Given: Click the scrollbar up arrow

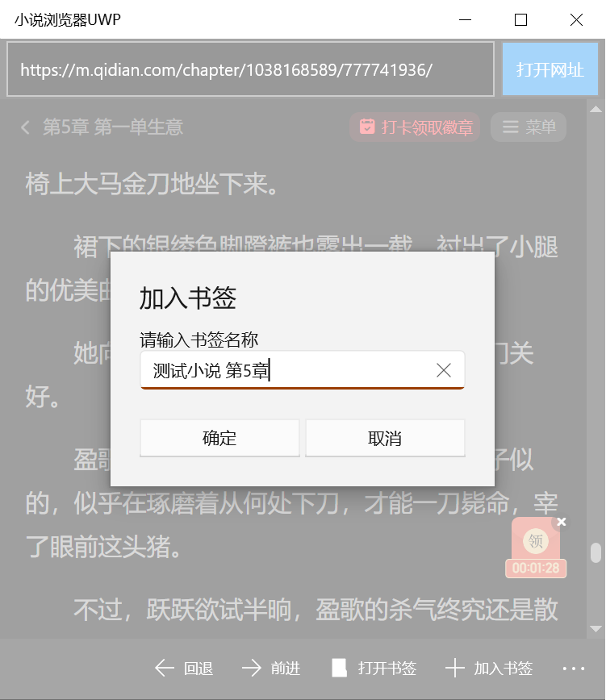Looking at the screenshot, I should (596, 110).
